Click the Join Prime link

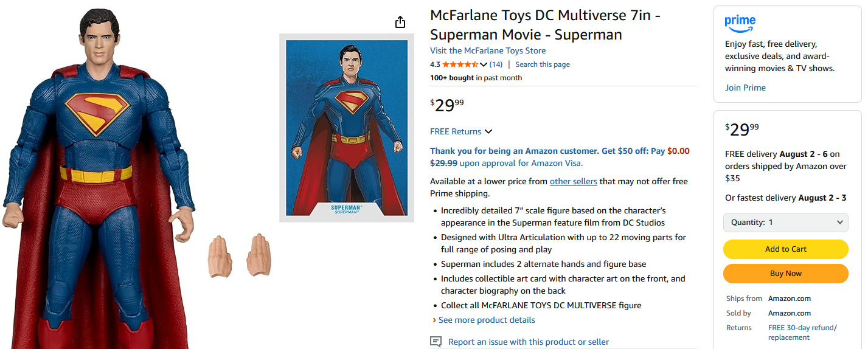(x=745, y=88)
